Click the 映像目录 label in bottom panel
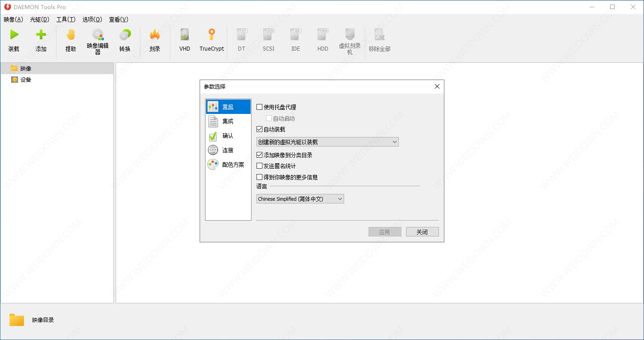Viewport: 644px width, 340px height. pyautogui.click(x=43, y=320)
